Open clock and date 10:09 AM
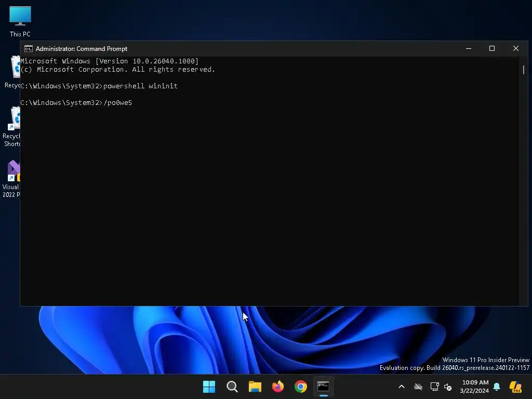 474,387
